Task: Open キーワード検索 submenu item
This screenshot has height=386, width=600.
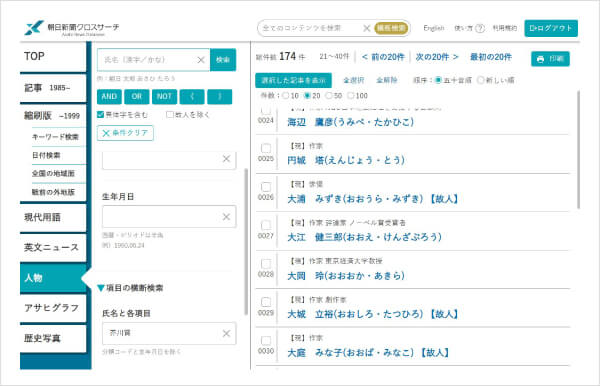Action: [x=55, y=137]
